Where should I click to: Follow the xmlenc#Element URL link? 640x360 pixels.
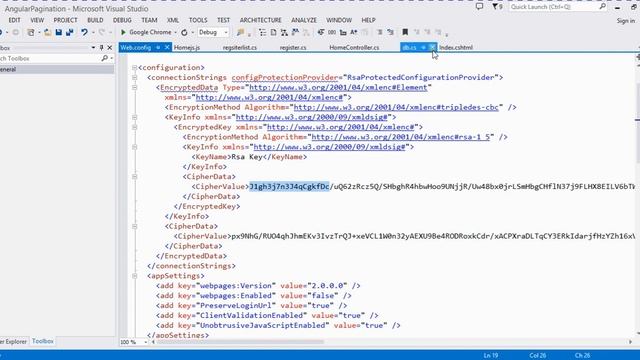pos(338,87)
